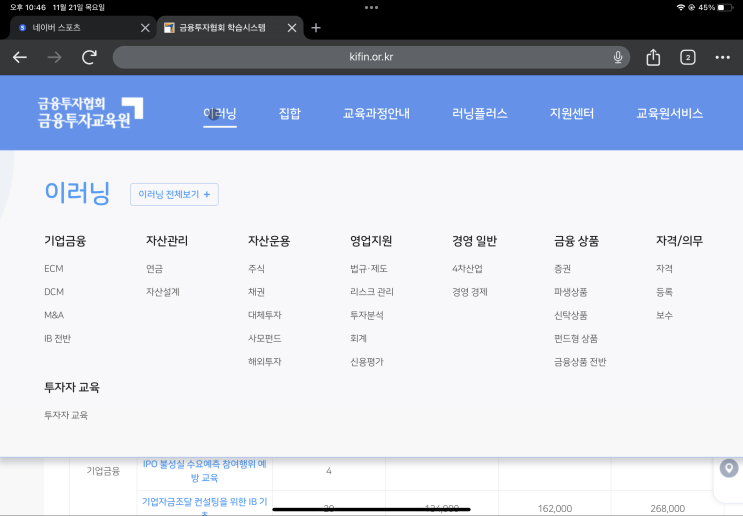The height and width of the screenshot is (516, 743).
Task: Open the IB 전반 submenu link
Action: coord(57,338)
